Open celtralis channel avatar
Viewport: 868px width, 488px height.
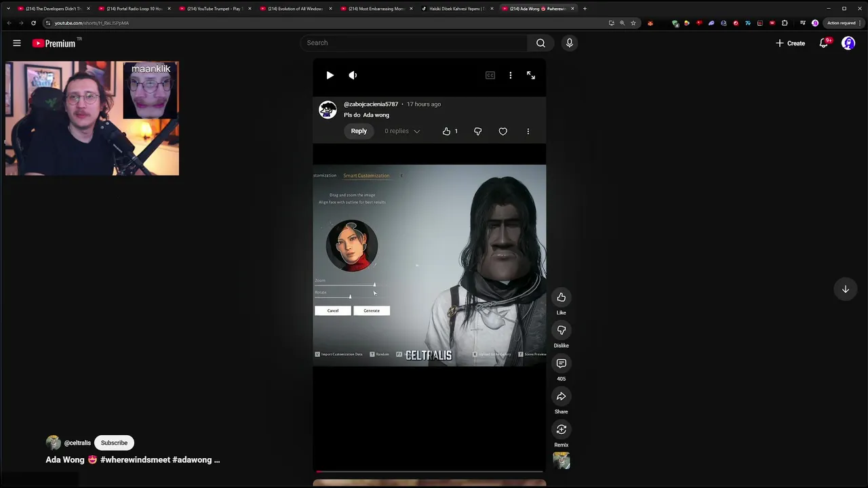53,443
